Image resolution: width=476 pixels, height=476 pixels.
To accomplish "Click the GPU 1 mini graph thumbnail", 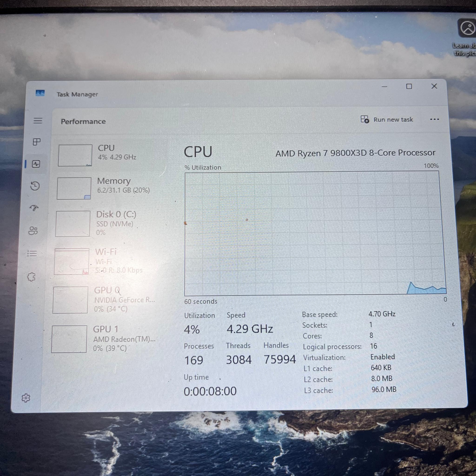I will coord(69,339).
